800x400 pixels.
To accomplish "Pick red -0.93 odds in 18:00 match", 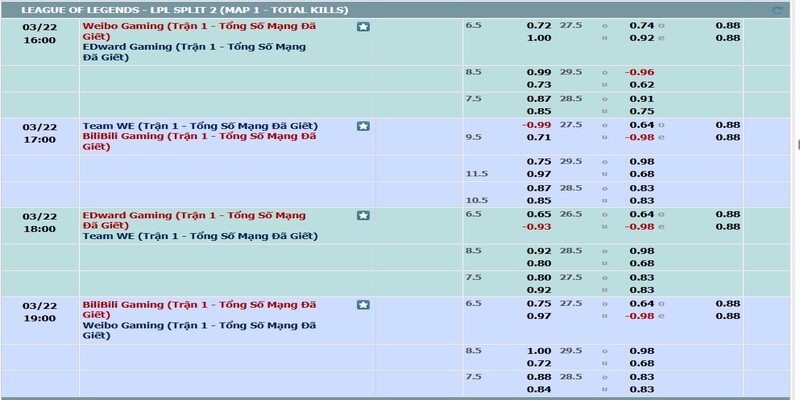I will tap(538, 226).
